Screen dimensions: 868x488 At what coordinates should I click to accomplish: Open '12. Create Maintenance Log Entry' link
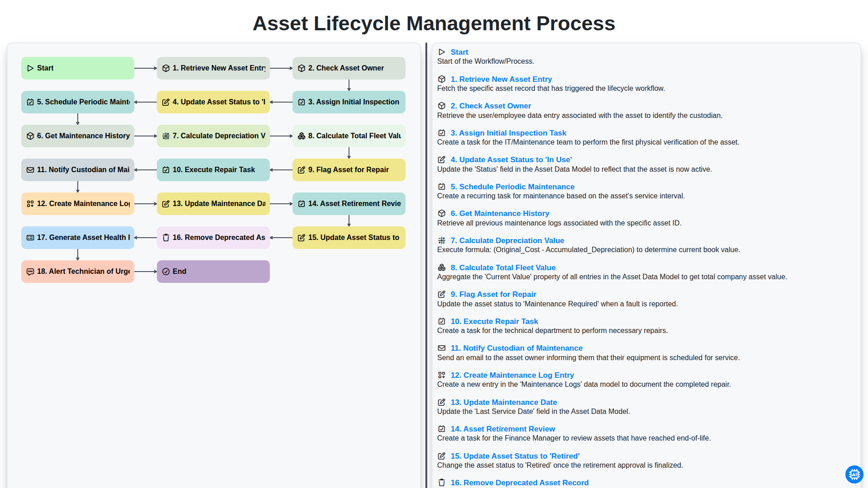click(x=512, y=375)
